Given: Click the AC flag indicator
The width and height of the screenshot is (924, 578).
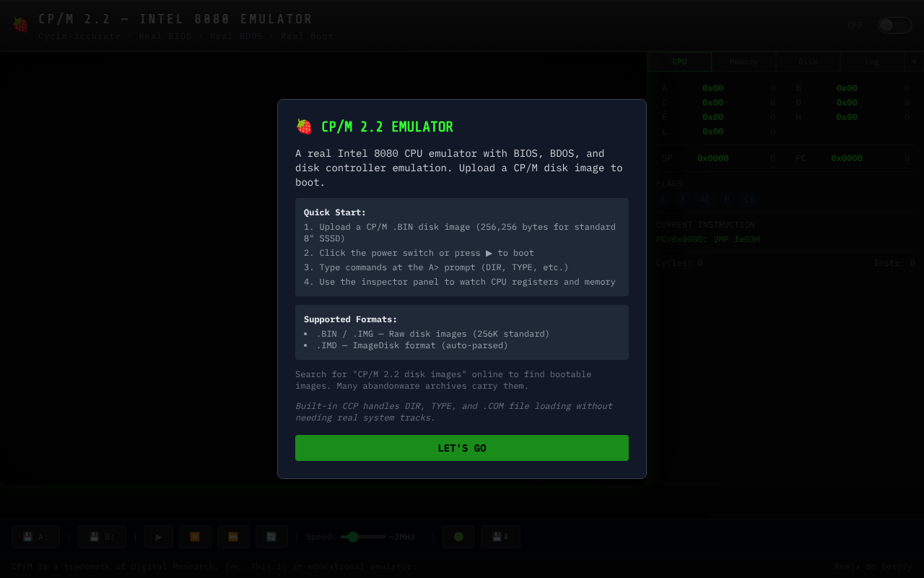Looking at the screenshot, I should 705,199.
